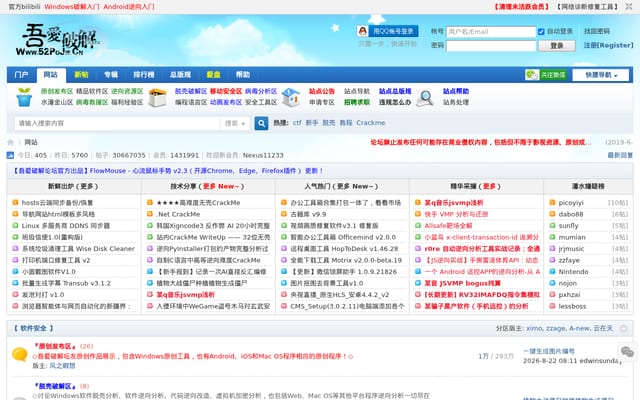Open post '远程桌面工具 HopToDesk v1.46.28'
Screen dimensions: 640x400
point(344,249)
